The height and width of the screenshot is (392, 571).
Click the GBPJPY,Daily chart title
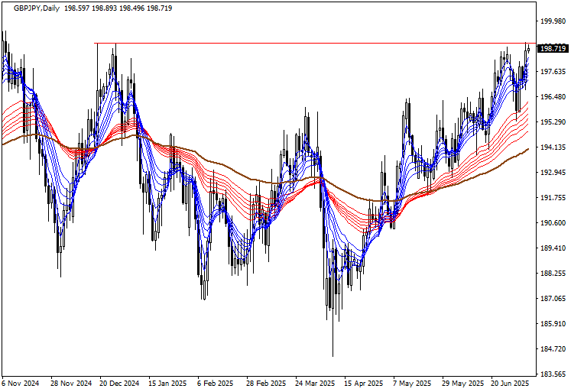pyautogui.click(x=37, y=8)
